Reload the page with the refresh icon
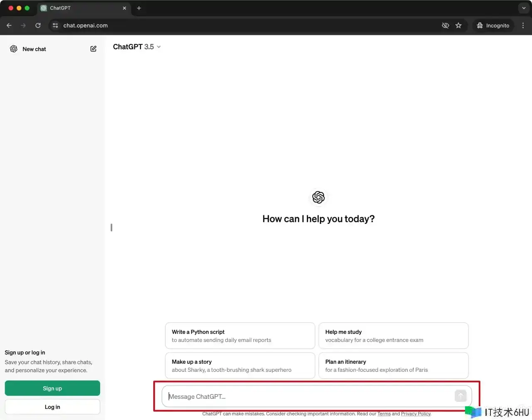 (x=38, y=25)
